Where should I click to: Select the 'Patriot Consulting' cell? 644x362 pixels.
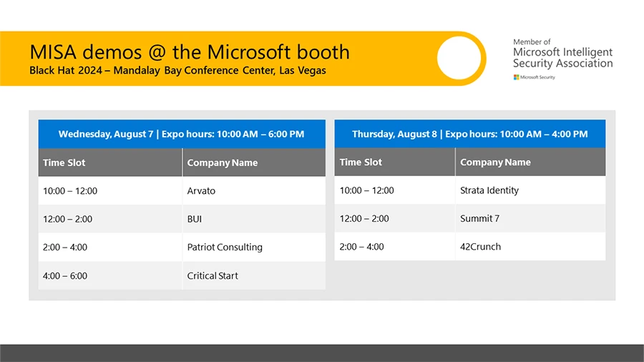[254, 247]
